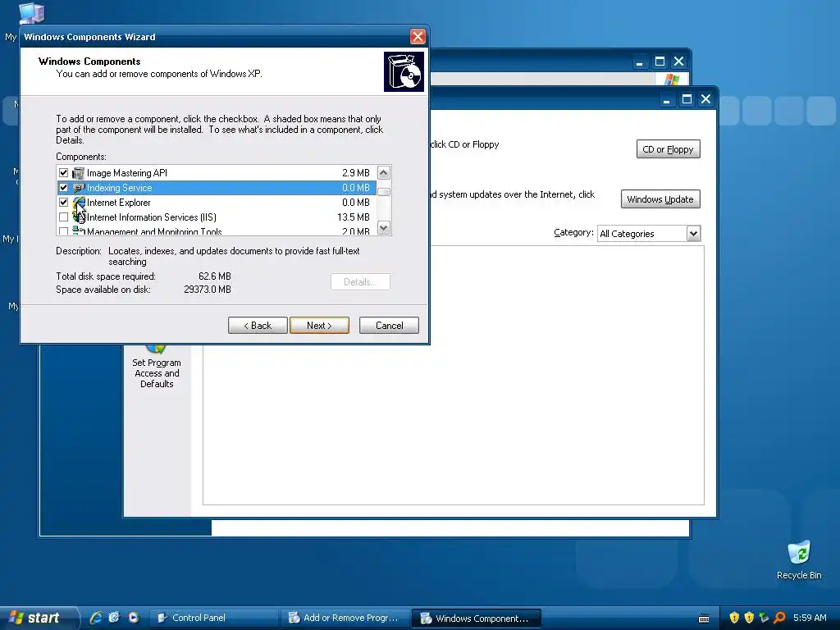Click the Windows Update button
This screenshot has width=840, height=630.
click(660, 199)
